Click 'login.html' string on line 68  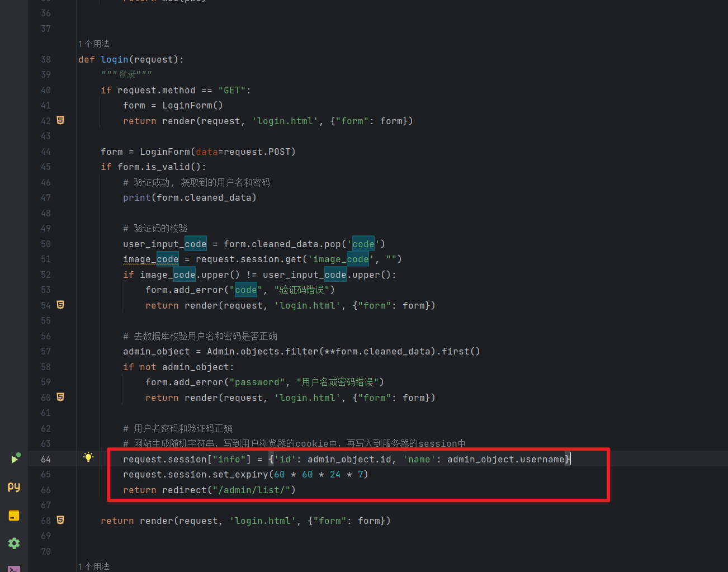click(263, 521)
